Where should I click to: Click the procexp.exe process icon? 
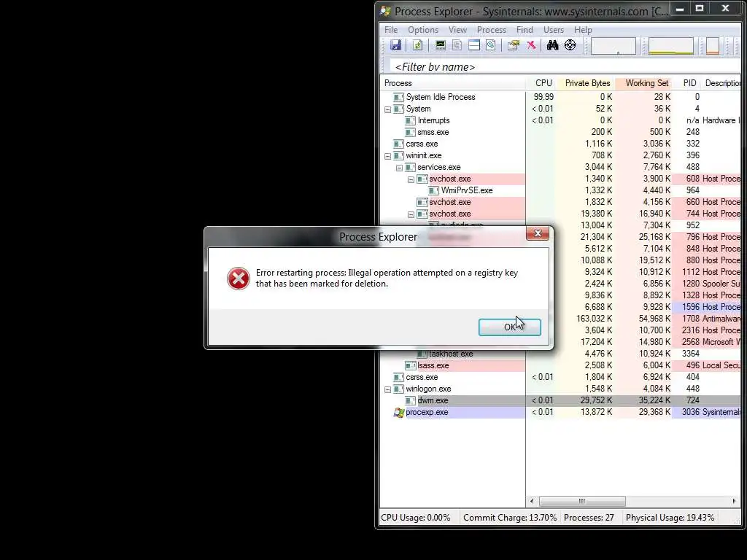pos(399,413)
